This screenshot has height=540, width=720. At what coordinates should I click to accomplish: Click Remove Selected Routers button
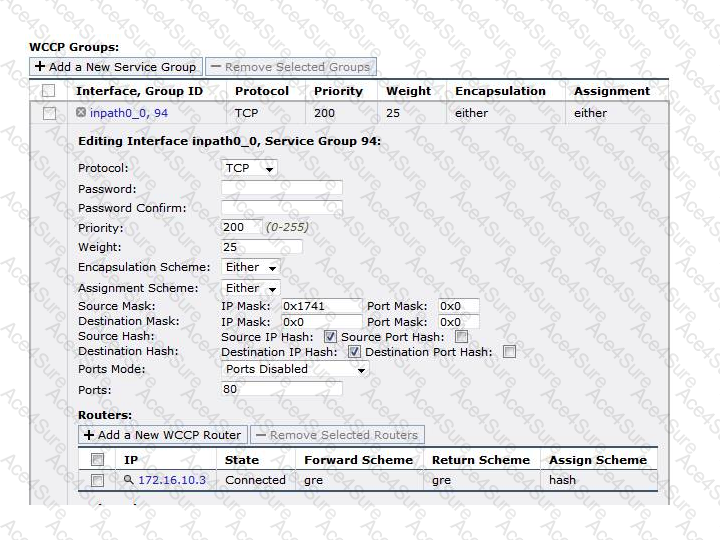pyautogui.click(x=338, y=435)
